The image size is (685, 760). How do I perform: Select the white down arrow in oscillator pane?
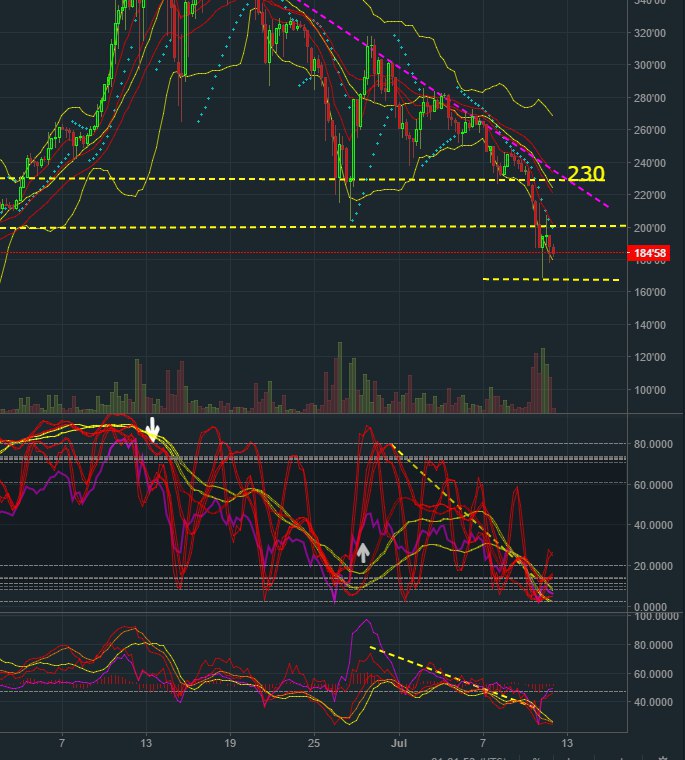point(153,429)
